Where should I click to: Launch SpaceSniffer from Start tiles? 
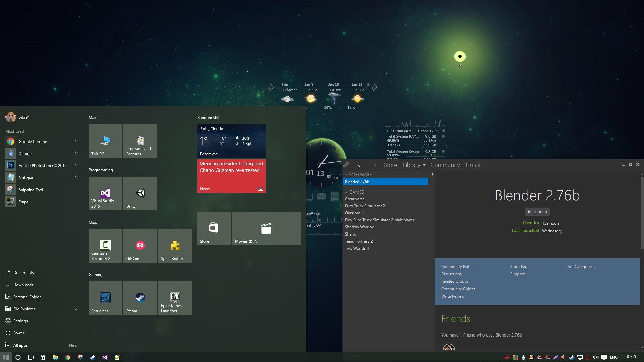175,246
